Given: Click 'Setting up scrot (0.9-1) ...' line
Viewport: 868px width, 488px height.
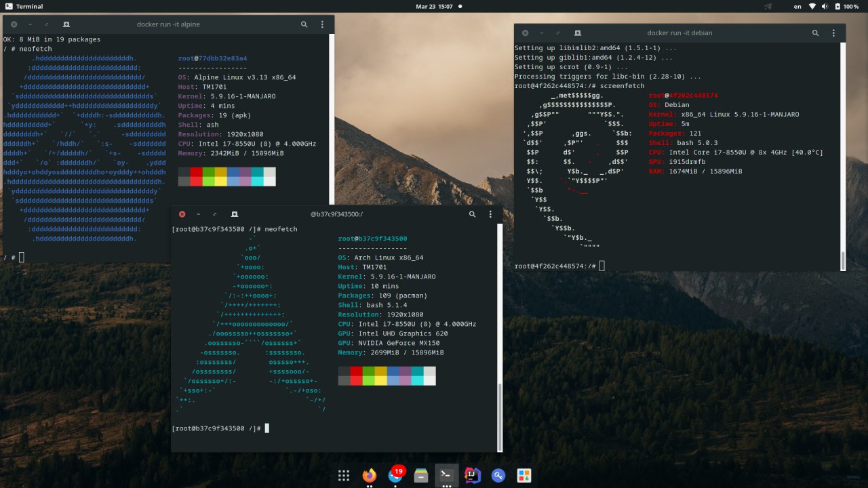Looking at the screenshot, I should pyautogui.click(x=572, y=67).
